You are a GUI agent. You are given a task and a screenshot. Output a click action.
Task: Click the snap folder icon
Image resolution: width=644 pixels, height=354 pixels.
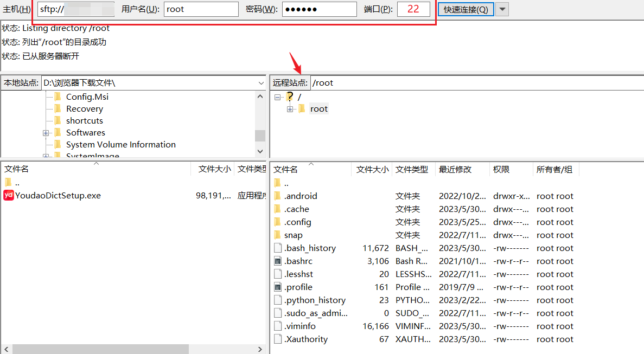pos(278,235)
